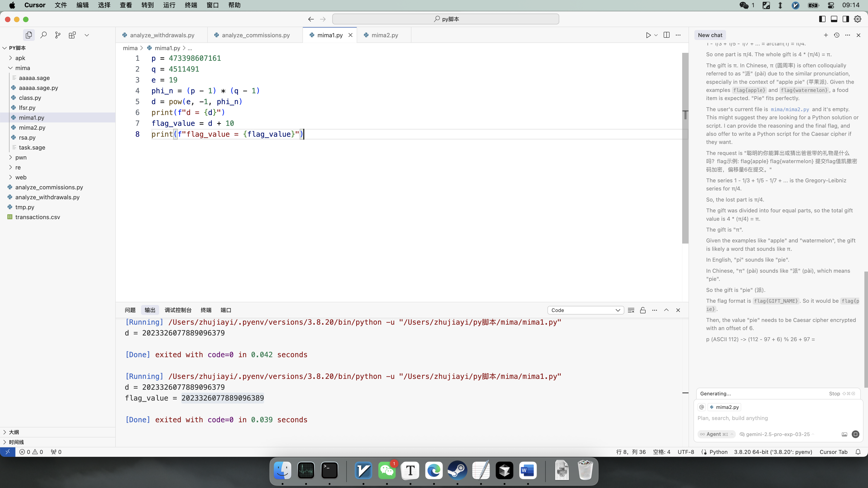Open the Code output channel dropdown
The width and height of the screenshot is (868, 488).
(x=585, y=310)
